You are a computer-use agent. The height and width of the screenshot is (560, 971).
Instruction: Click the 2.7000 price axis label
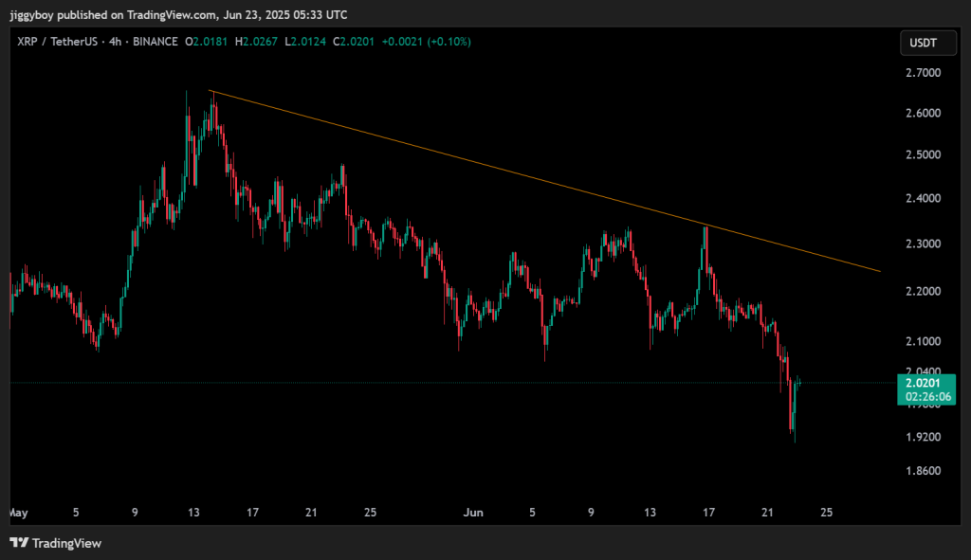922,73
